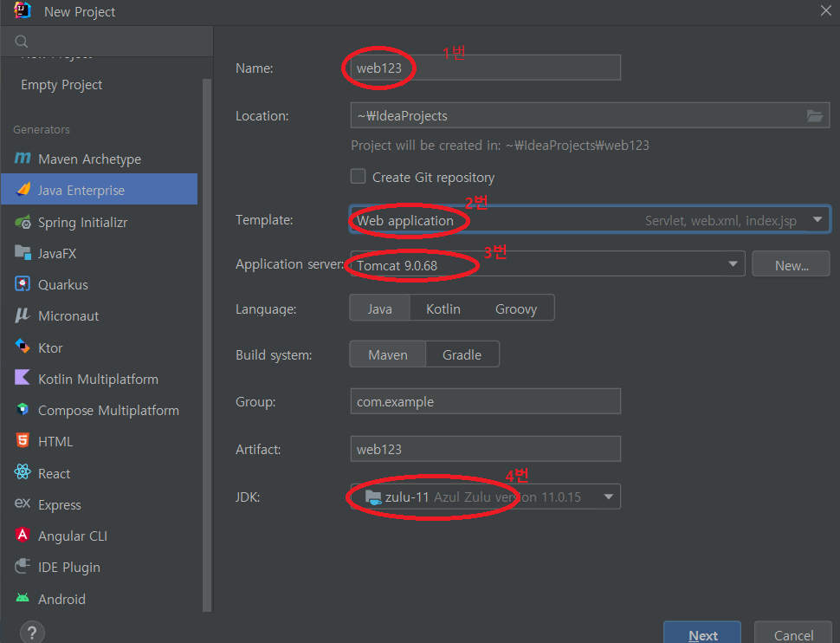Select Kotlin Multiplatform generator entry
Screen dimensions: 840x643
[x=99, y=379]
